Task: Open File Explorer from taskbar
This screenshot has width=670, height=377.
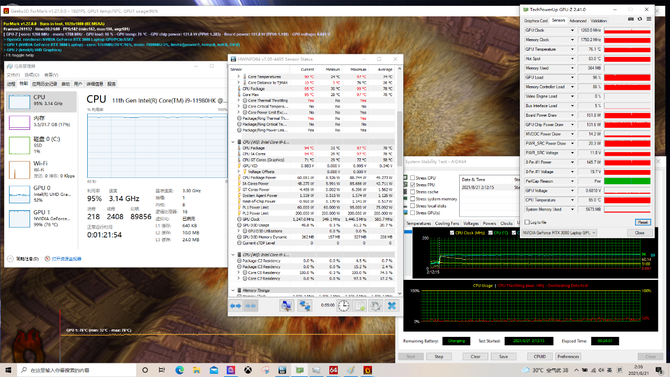Action: [197, 370]
